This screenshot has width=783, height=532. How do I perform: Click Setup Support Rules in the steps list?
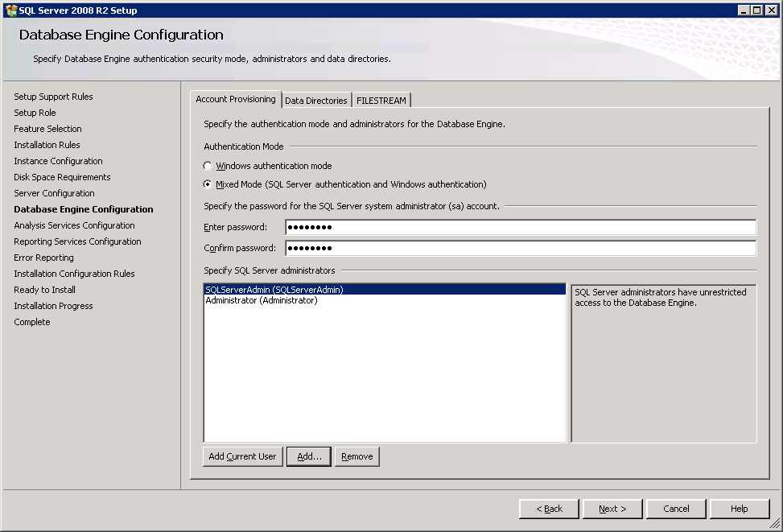(53, 97)
